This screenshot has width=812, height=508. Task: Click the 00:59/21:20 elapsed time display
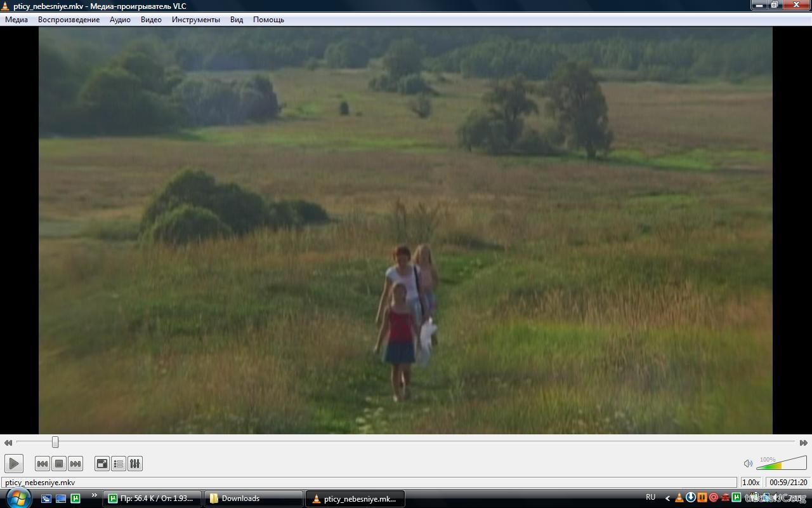[x=788, y=483]
